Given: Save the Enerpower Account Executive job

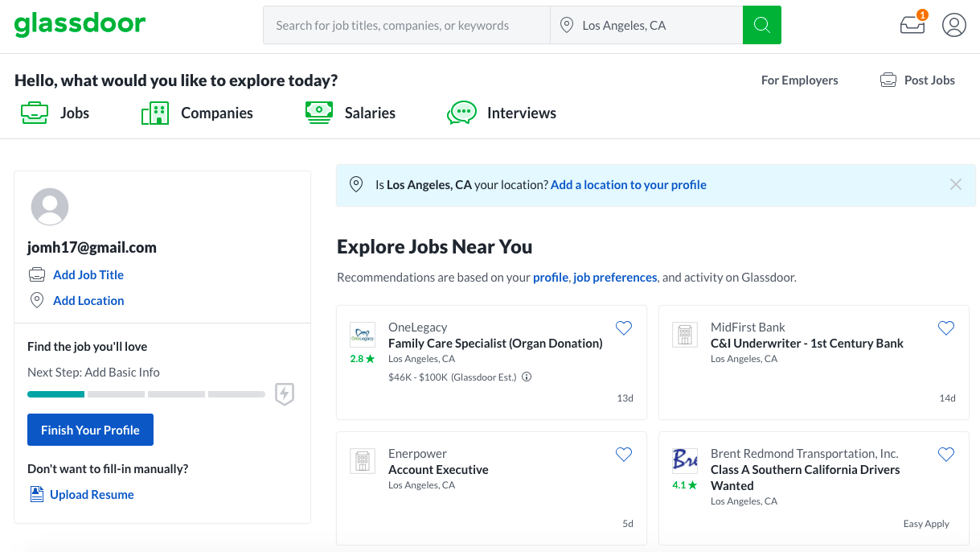Looking at the screenshot, I should (x=624, y=454).
